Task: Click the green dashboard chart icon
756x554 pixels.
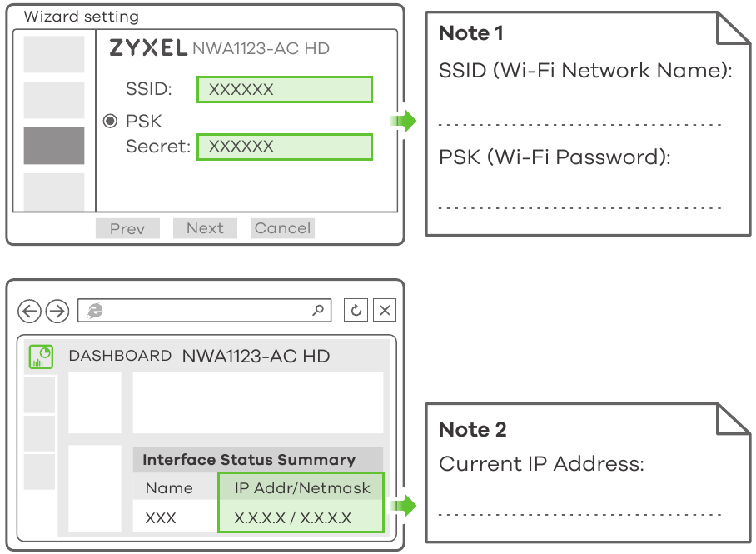Action: [41, 357]
